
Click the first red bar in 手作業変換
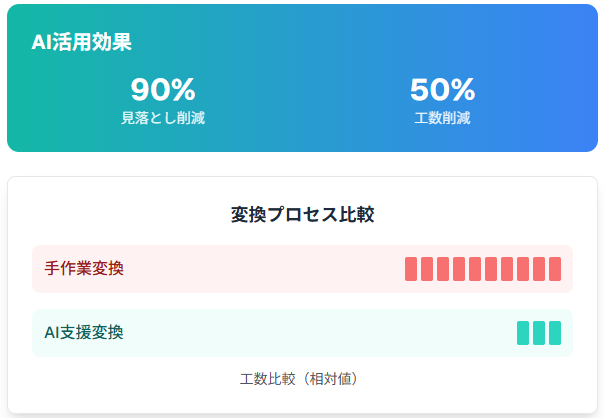point(411,269)
